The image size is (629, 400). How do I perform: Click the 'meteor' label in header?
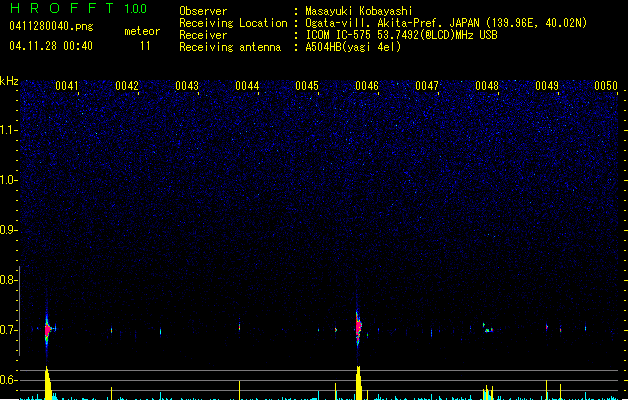[x=142, y=31]
